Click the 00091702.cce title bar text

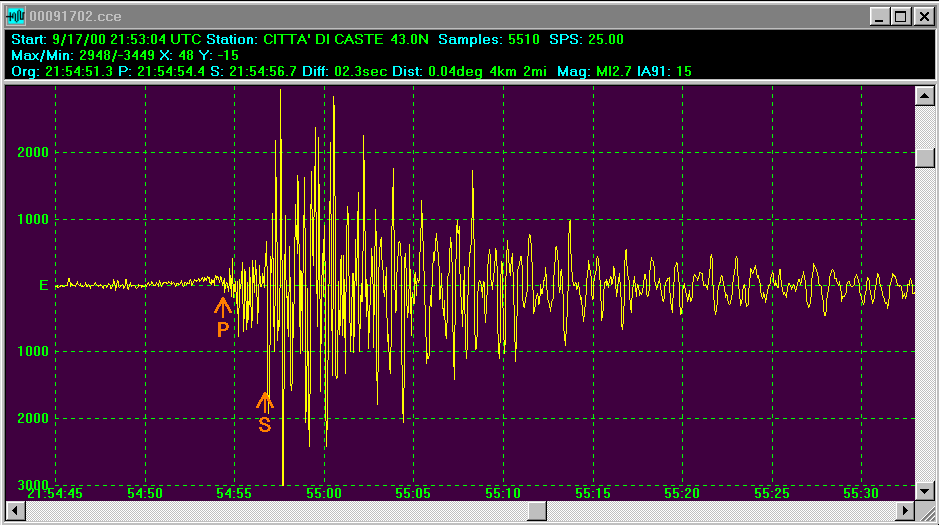tap(75, 16)
